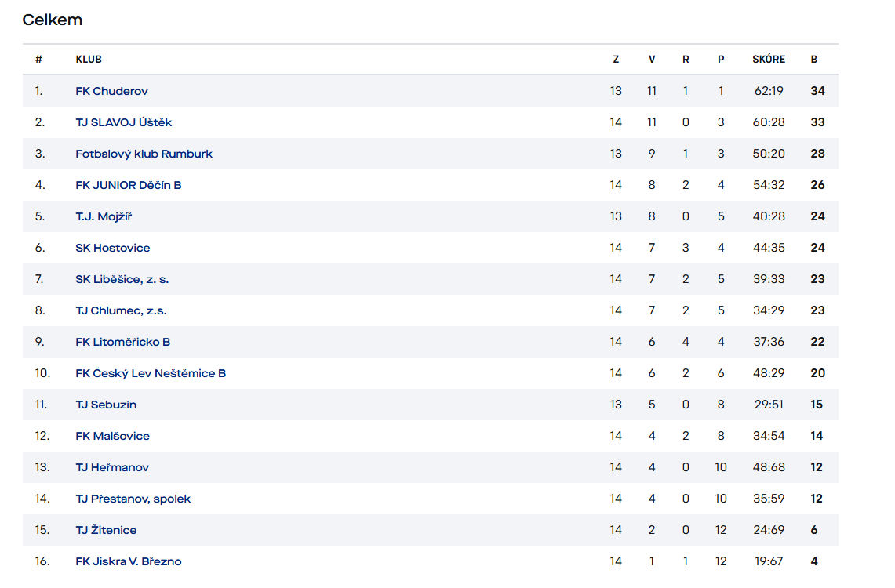Screen dimensions: 895x588
Task: Select FK Jiskra V. Březno link
Action: 128,561
